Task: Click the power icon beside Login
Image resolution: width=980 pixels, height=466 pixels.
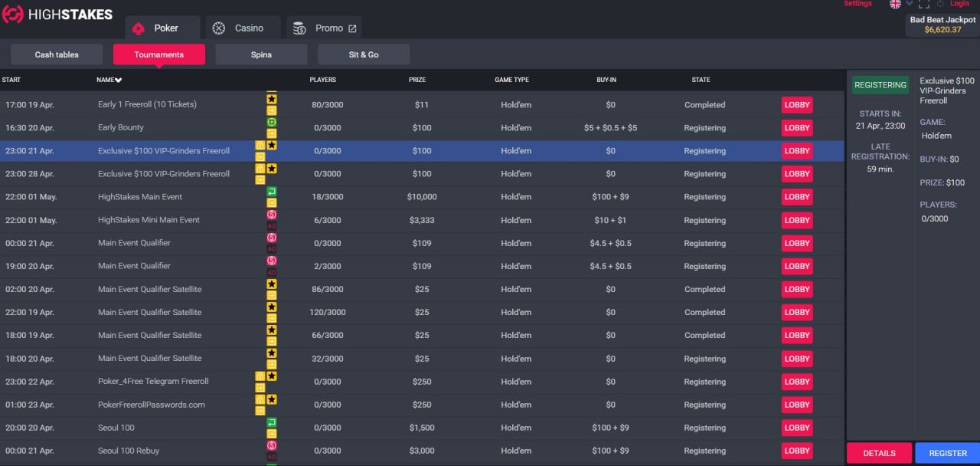Action: pyautogui.click(x=940, y=4)
